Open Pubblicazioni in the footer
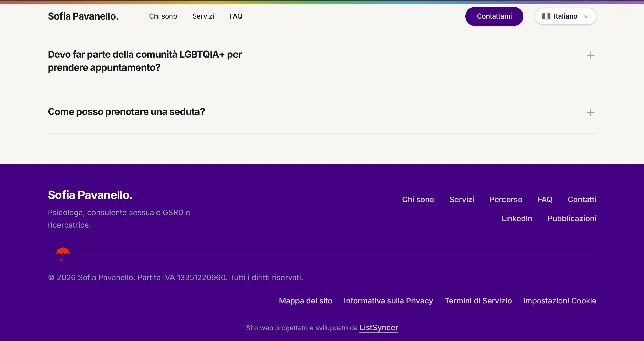This screenshot has width=644, height=341. point(572,218)
